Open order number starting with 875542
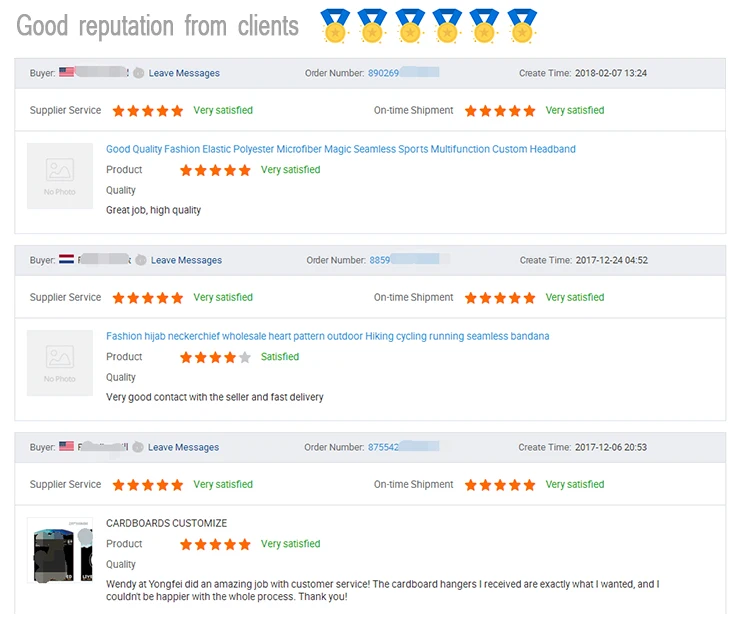This screenshot has height=630, width=750. [x=384, y=447]
